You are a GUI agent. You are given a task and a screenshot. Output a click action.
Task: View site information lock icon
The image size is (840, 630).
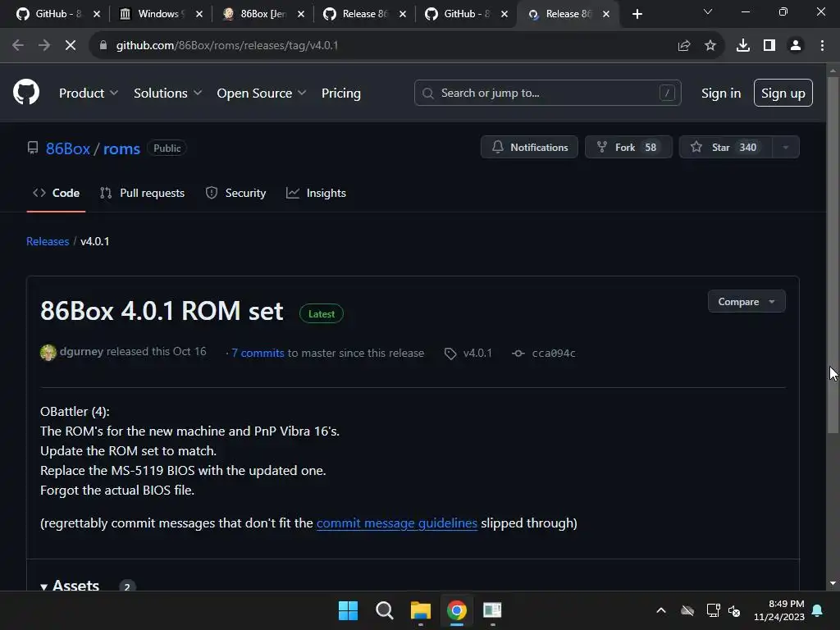point(103,46)
